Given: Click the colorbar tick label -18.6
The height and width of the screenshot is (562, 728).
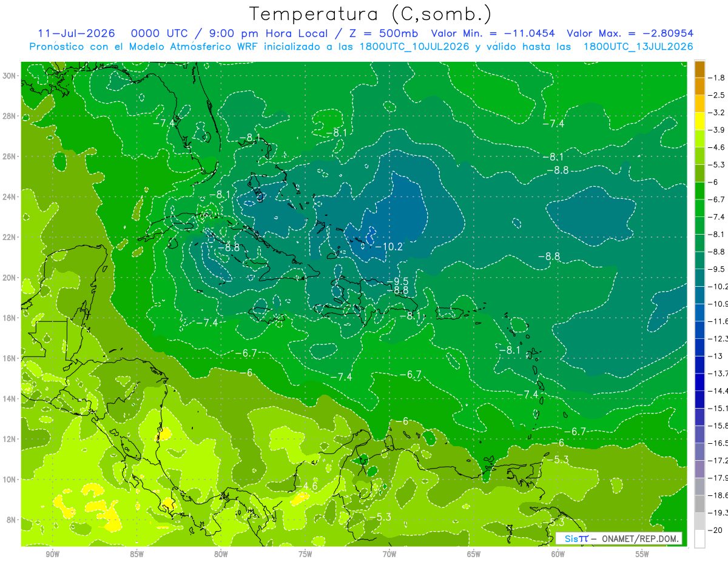Looking at the screenshot, I should click(718, 495).
